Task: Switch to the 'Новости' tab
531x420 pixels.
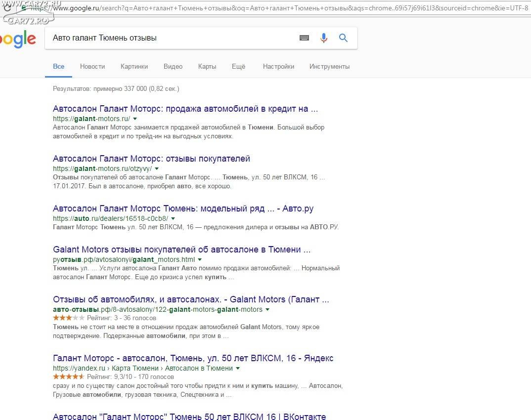Action: [92, 66]
